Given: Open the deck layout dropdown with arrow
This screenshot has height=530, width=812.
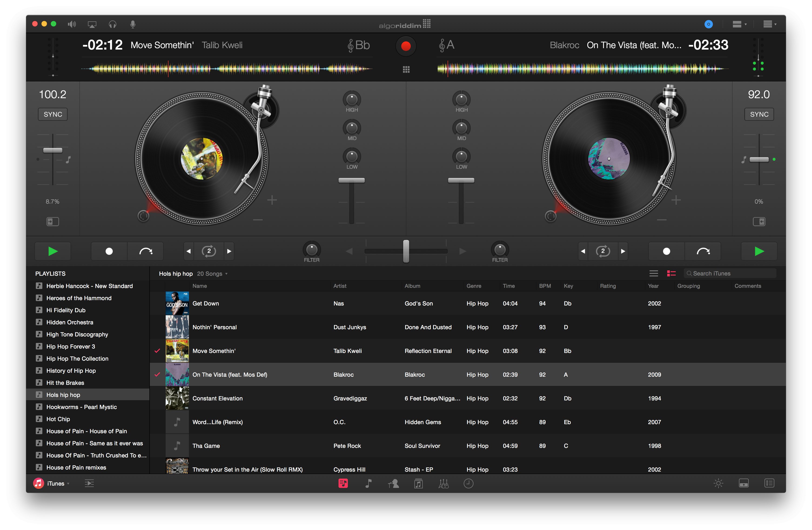Looking at the screenshot, I should [740, 24].
